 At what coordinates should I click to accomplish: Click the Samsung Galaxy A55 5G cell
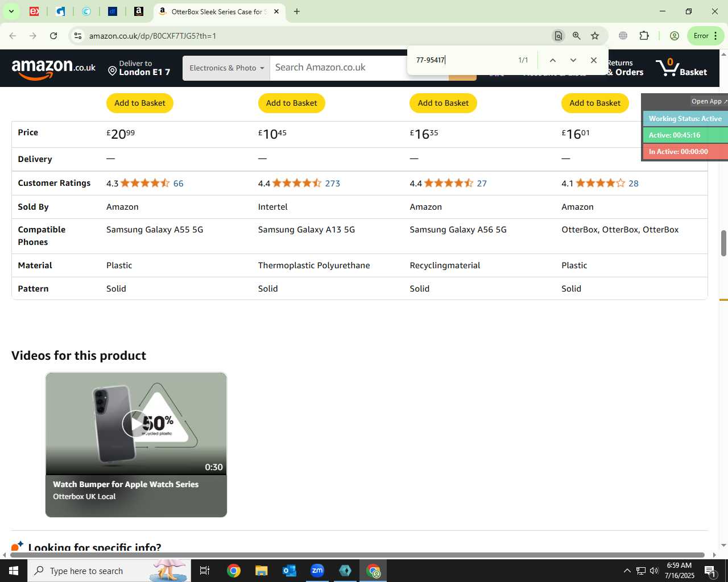point(155,230)
